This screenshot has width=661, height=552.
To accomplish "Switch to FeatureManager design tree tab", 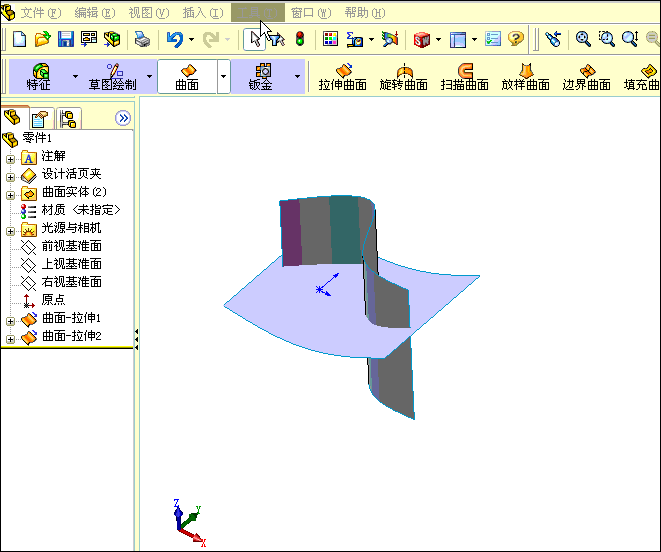I will click(13, 118).
